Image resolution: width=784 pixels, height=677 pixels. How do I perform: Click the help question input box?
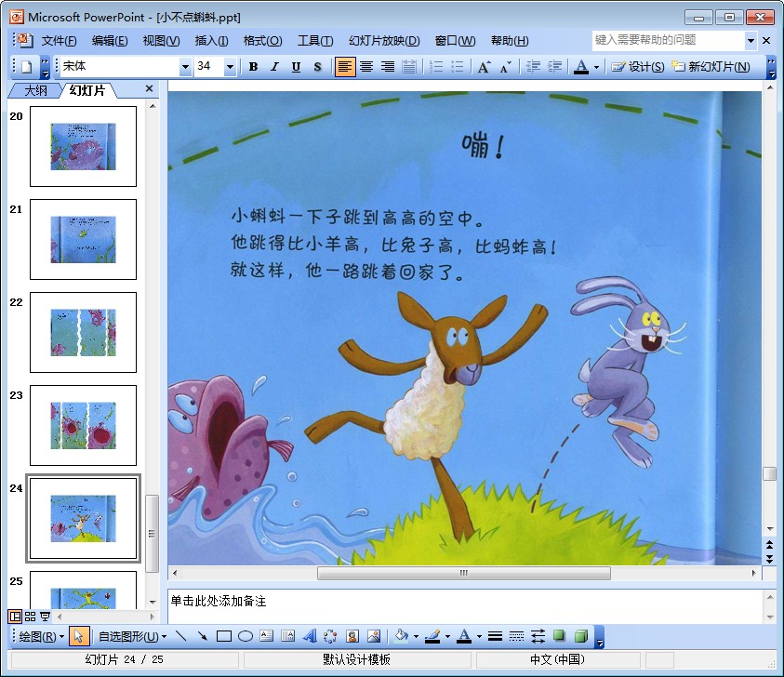[669, 40]
